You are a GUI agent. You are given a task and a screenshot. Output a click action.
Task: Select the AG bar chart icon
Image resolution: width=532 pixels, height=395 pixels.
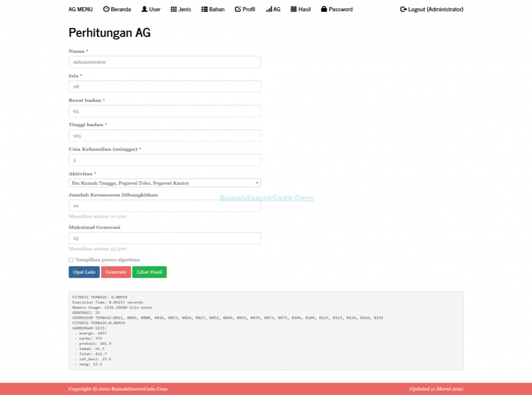(269, 9)
